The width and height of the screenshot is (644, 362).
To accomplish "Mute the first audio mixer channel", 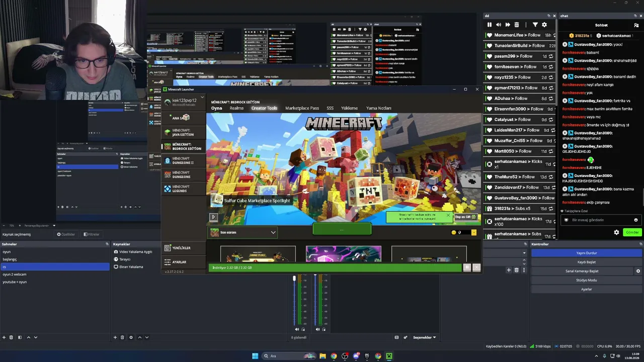I will pos(297,329).
